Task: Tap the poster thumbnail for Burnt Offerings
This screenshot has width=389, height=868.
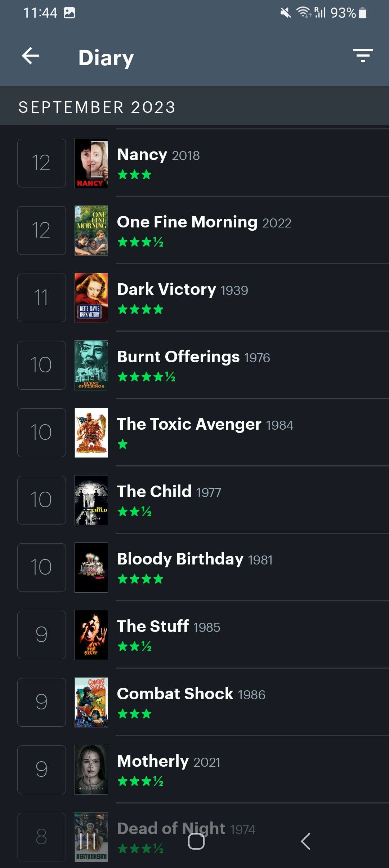Action: [x=91, y=365]
